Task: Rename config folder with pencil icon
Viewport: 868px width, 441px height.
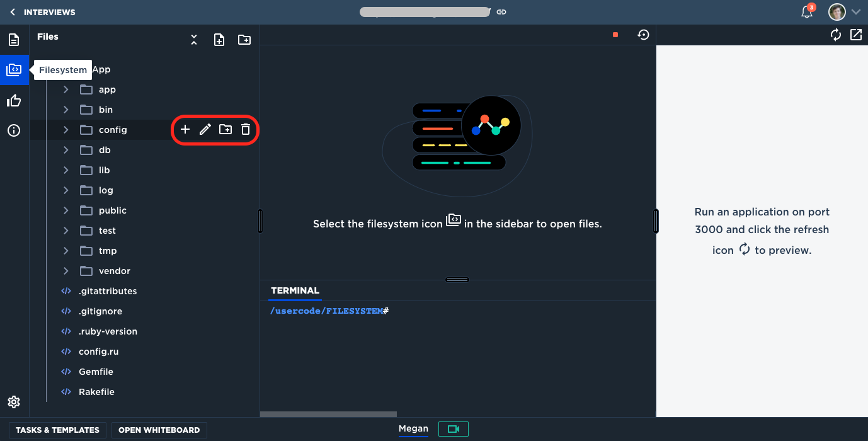Action: (x=205, y=130)
